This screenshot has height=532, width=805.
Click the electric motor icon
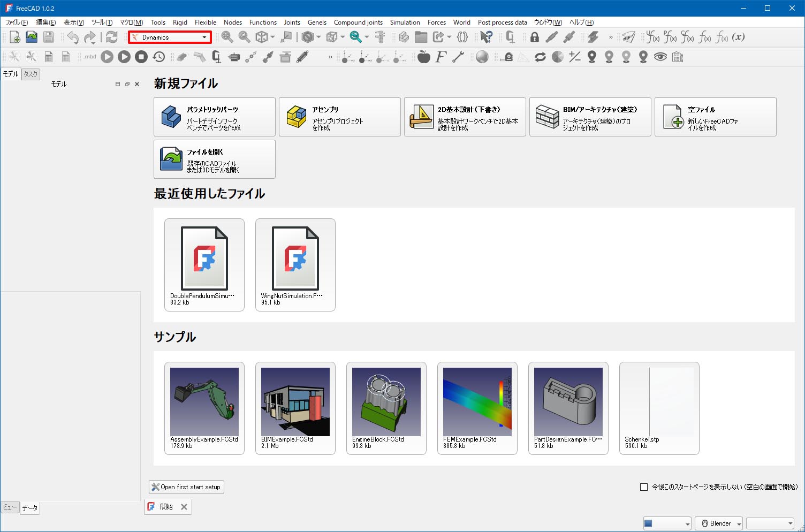point(234,57)
